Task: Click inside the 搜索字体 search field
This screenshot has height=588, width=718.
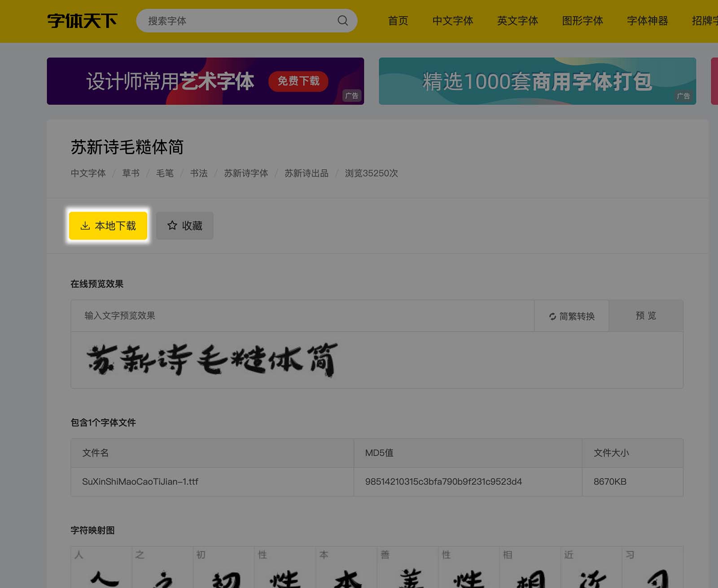Action: pyautogui.click(x=233, y=20)
